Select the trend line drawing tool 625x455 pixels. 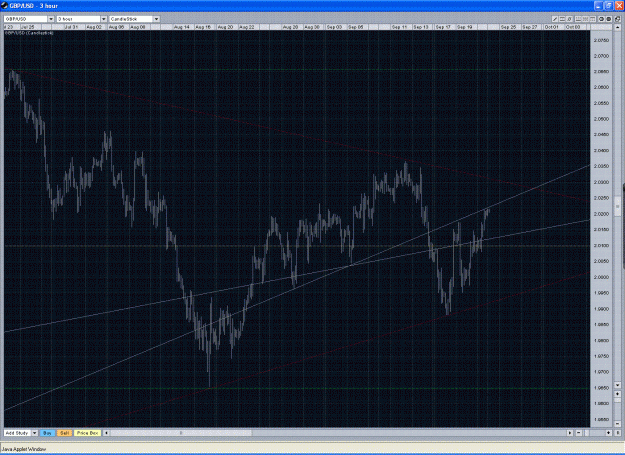[x=555, y=19]
